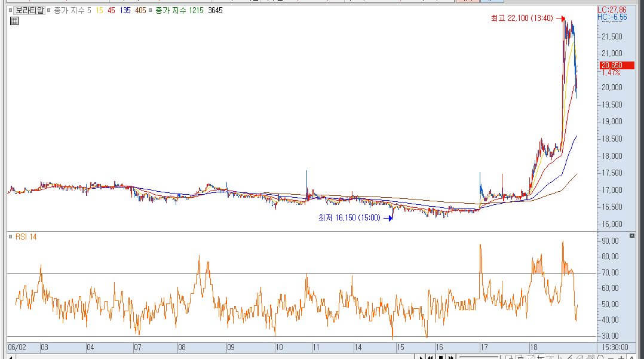
Task: Click the 17,000 price axis label
Action: [x=612, y=190]
